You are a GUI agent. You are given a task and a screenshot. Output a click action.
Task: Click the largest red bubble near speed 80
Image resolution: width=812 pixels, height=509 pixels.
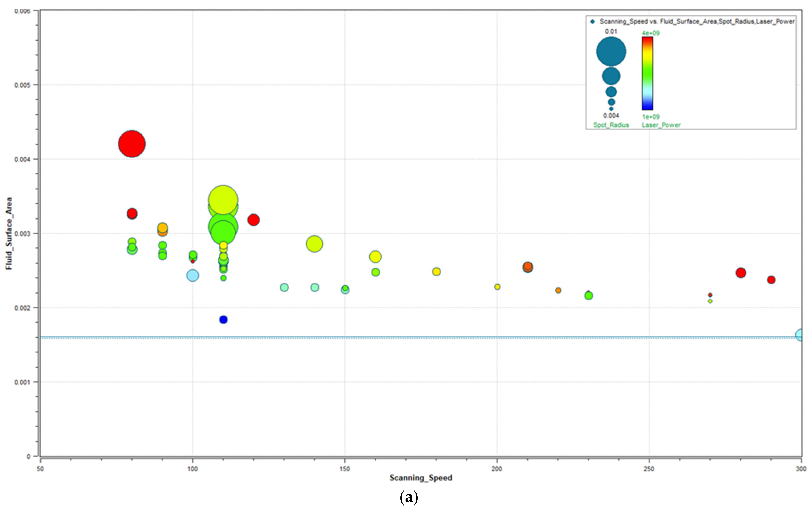click(132, 144)
